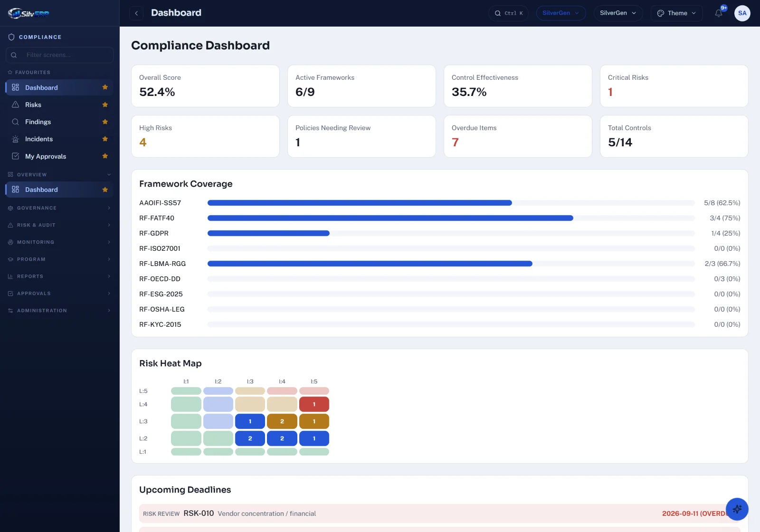The image size is (760, 532).
Task: Toggle the Incidents favourite star
Action: [x=105, y=139]
